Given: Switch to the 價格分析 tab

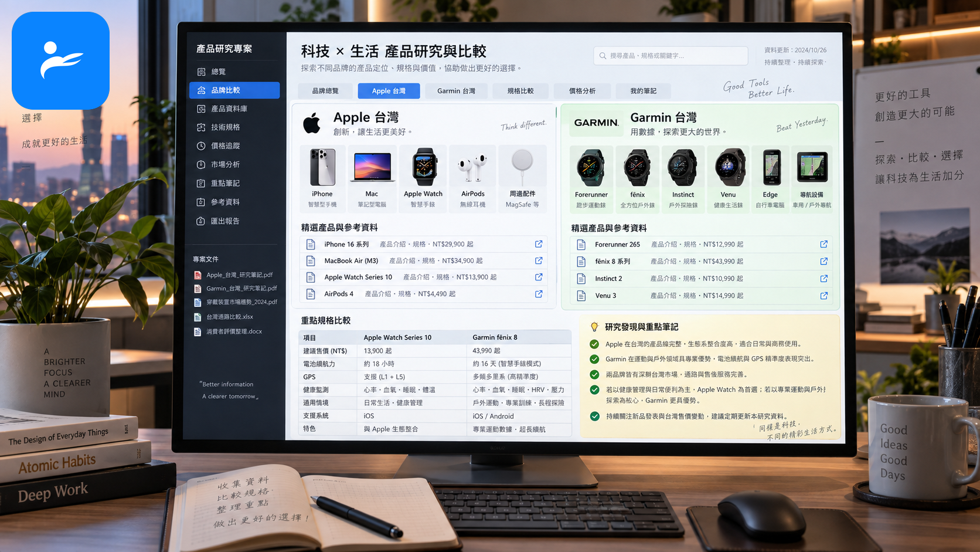Looking at the screenshot, I should pyautogui.click(x=582, y=91).
